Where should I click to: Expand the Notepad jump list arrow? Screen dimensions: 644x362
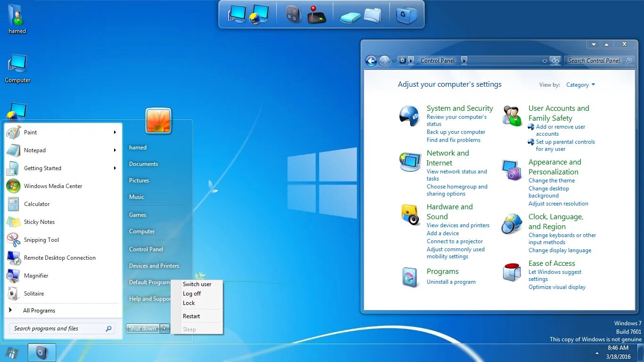(x=115, y=150)
